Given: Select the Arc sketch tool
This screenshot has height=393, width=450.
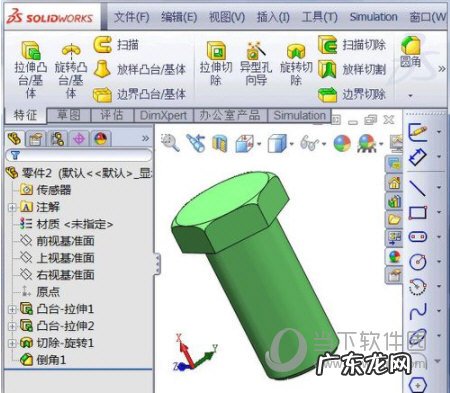Looking at the screenshot, I should tap(418, 286).
